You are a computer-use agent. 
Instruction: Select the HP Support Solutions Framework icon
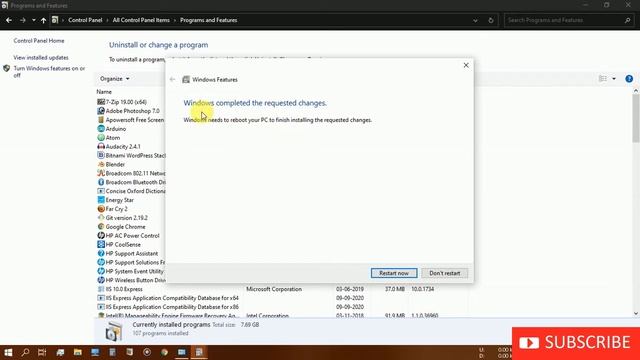(101, 262)
